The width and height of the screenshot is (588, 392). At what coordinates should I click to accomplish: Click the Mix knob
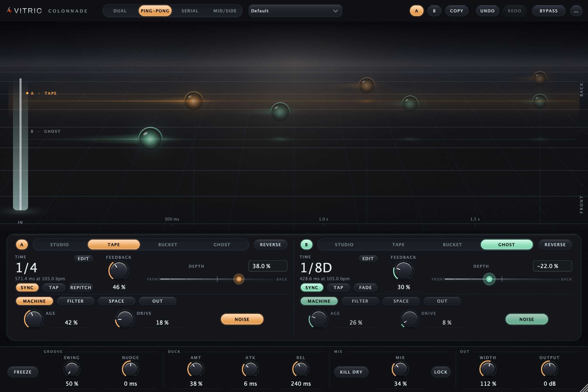pos(400,369)
